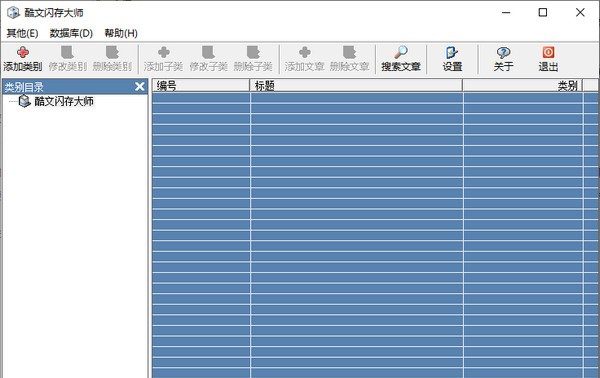Click the 类别目录 panel title
The width and height of the screenshot is (600, 378).
pyautogui.click(x=24, y=87)
